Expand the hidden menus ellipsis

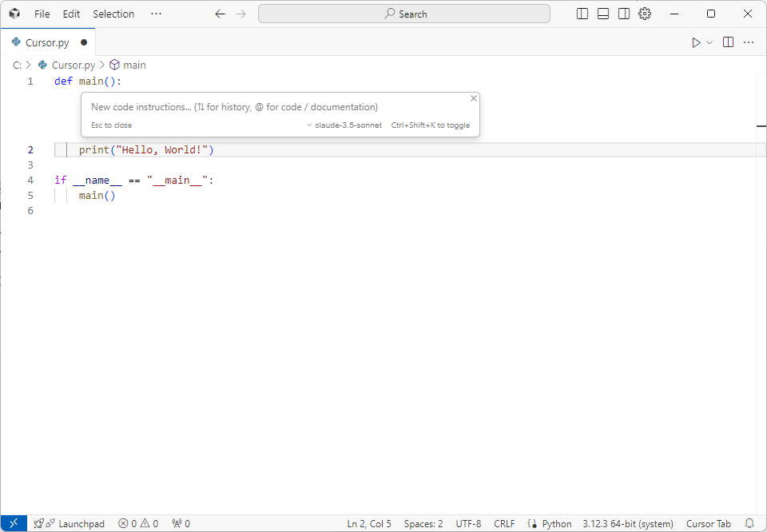click(156, 14)
